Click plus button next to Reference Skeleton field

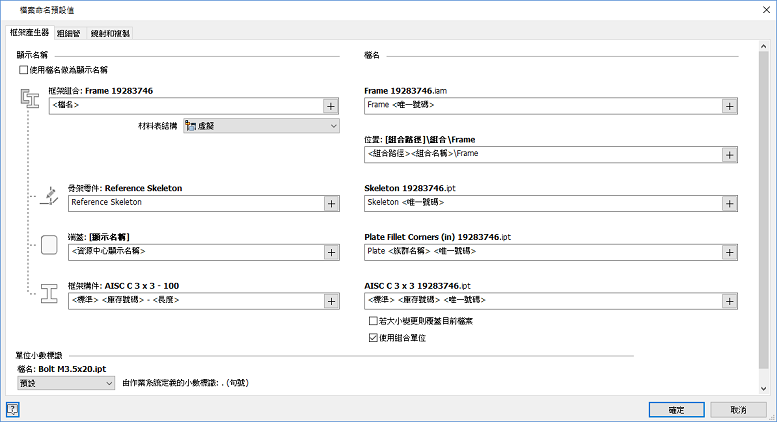click(x=330, y=203)
